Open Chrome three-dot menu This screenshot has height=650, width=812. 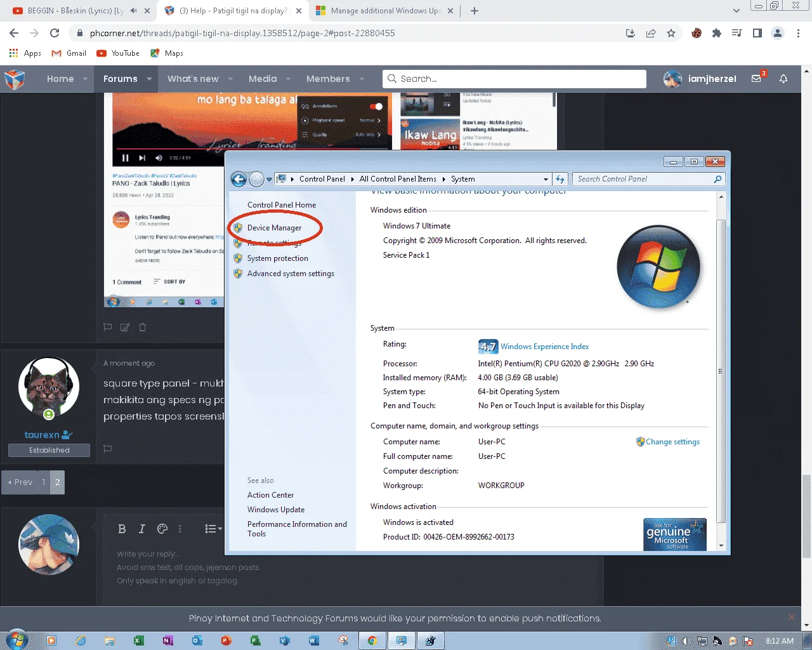point(798,33)
